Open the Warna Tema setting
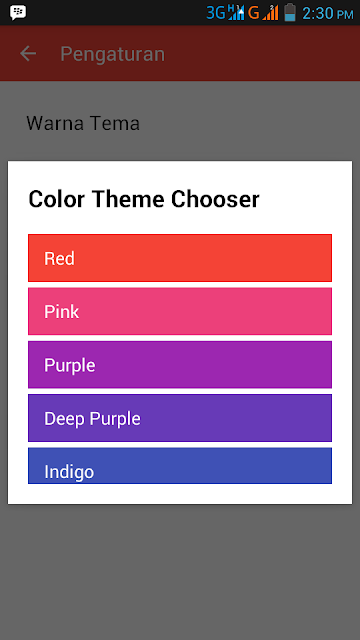Screen dimensions: 360x640 point(83,123)
